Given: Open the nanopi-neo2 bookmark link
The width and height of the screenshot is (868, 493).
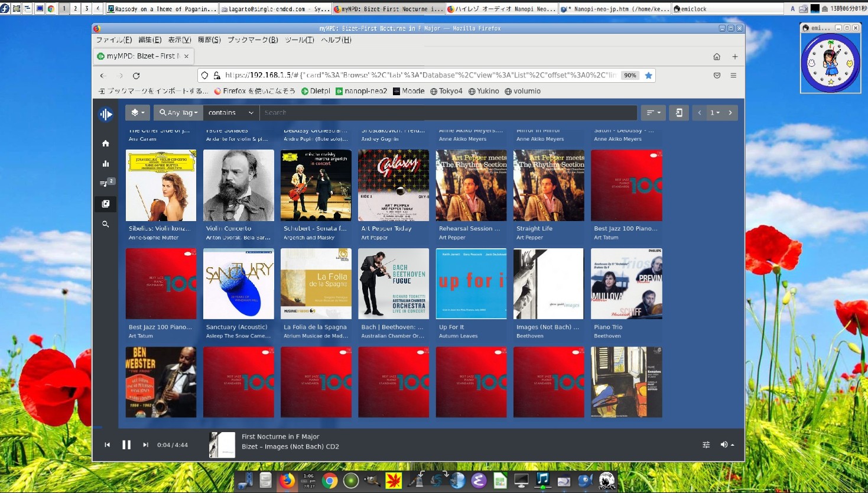Looking at the screenshot, I should 360,91.
